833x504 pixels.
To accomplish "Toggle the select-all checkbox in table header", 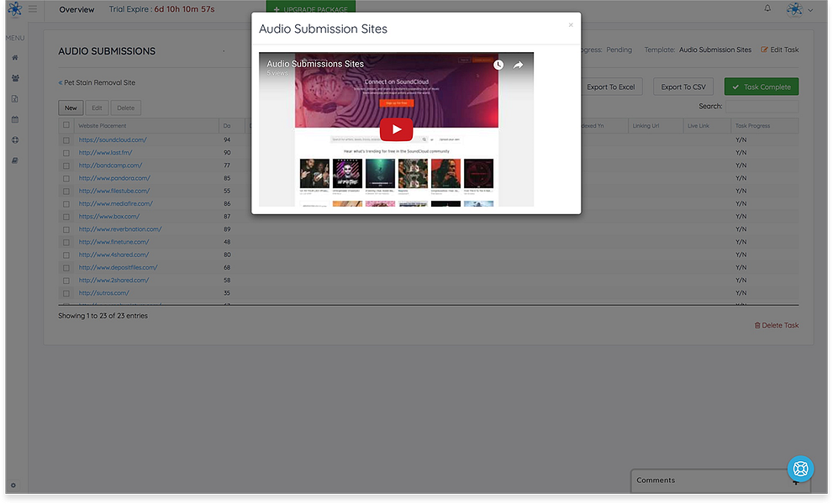I will coord(66,125).
